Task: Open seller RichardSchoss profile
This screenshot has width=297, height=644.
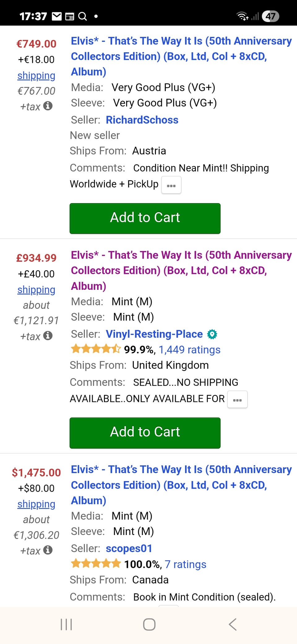Action: pos(142,120)
